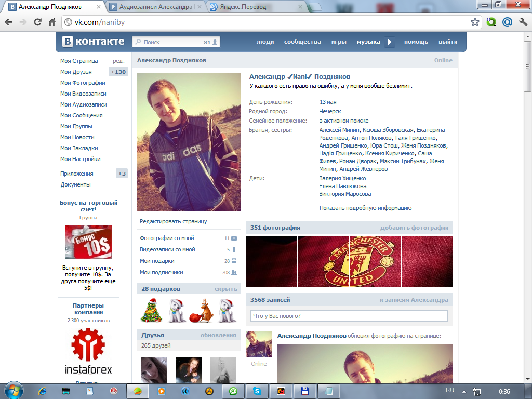Click к записям Александра link

414,300
